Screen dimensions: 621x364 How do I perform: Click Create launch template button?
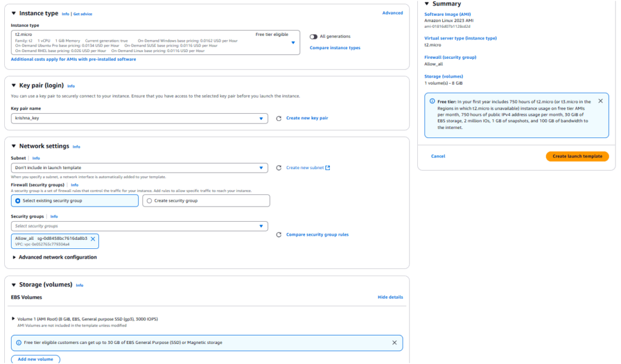(577, 156)
